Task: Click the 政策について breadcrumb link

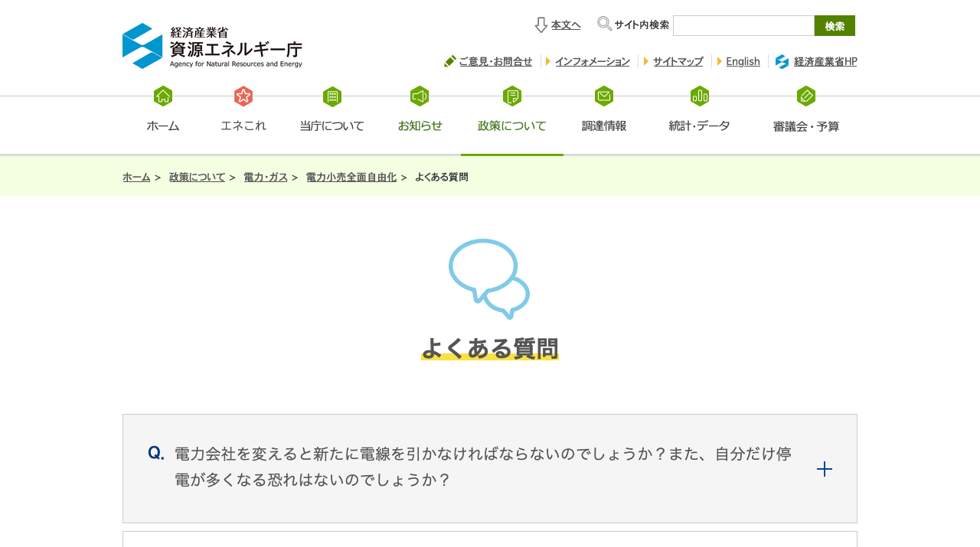Action: point(197,177)
